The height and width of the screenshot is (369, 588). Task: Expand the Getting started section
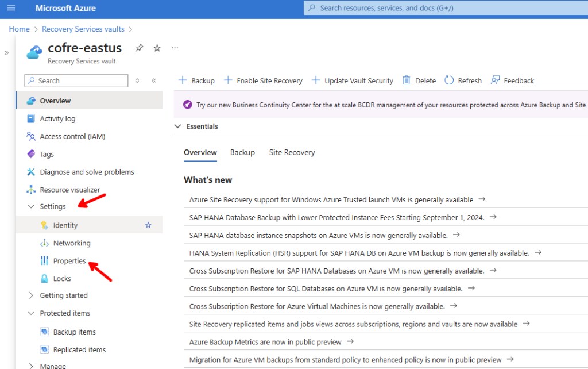[x=31, y=295]
